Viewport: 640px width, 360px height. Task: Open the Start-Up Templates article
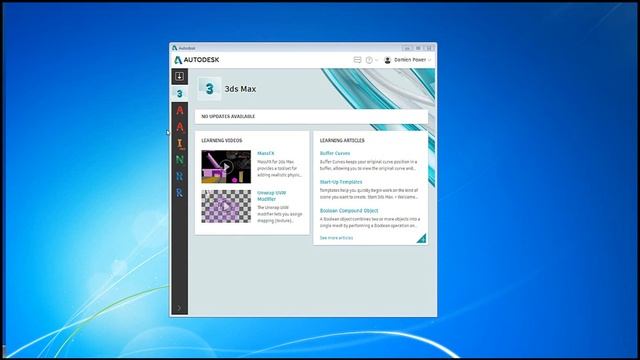(341, 182)
